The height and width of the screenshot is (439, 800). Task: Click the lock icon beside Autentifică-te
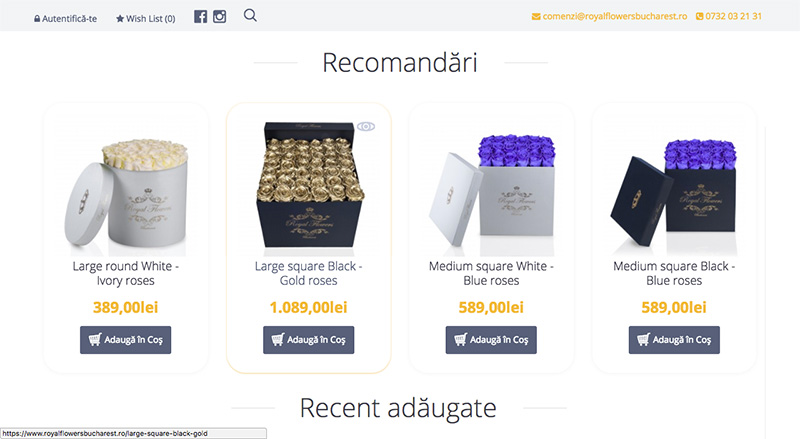(x=37, y=19)
